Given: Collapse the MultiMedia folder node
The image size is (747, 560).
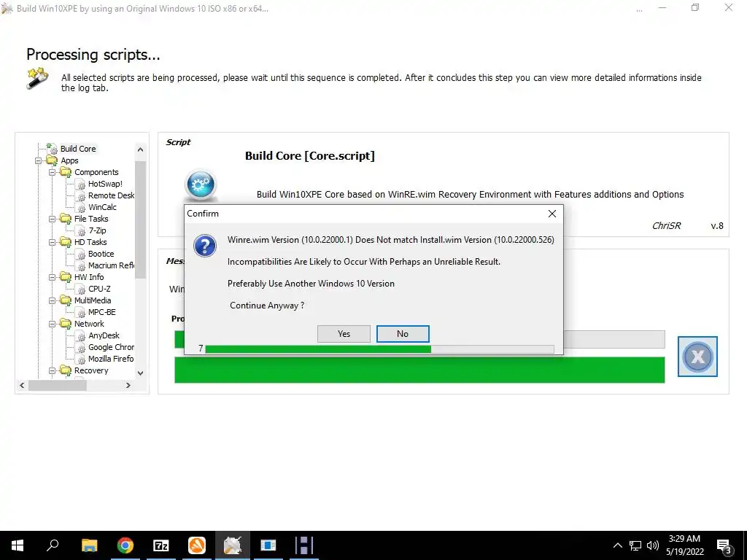Looking at the screenshot, I should pyautogui.click(x=53, y=300).
